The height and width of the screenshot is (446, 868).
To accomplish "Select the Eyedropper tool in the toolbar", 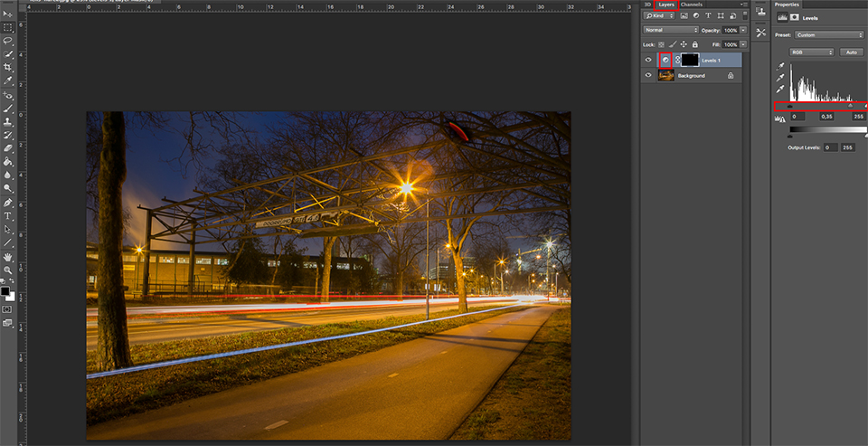I will pyautogui.click(x=8, y=81).
